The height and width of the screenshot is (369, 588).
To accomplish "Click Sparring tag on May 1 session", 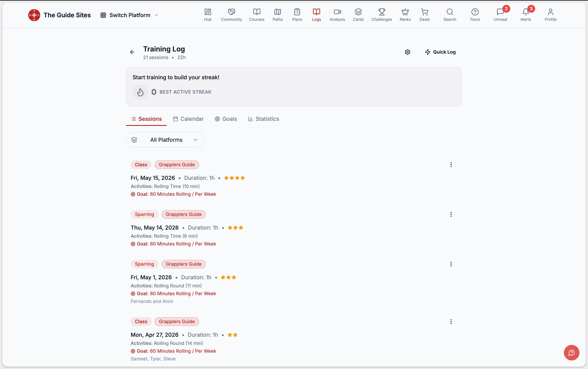I will [x=144, y=264].
